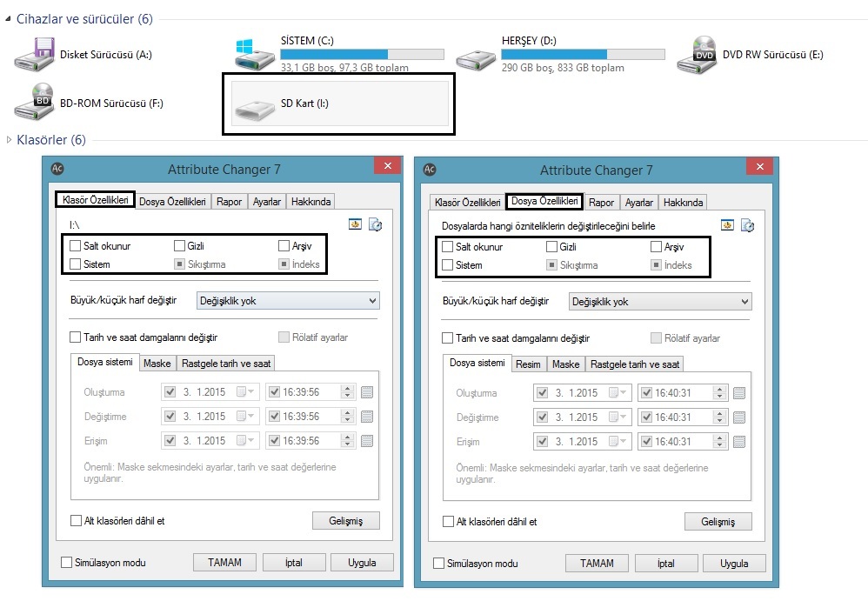Click TAMAM button in right window
Screen dimensions: 868x601
point(597,564)
